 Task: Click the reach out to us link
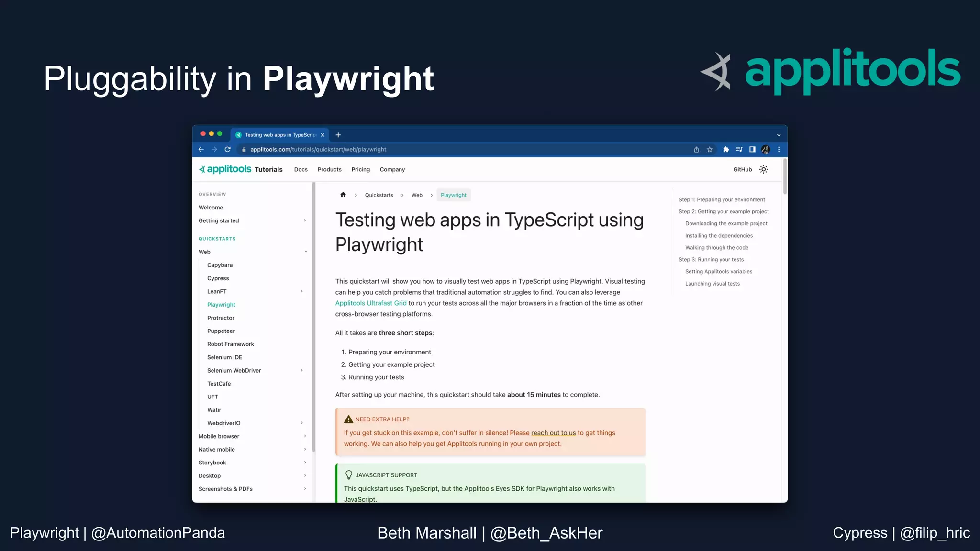553,433
